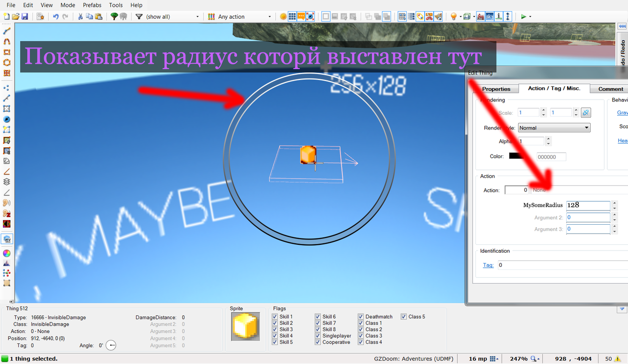This screenshot has height=364, width=628.
Task: Toggle the Deathmatch flag checkbox
Action: (361, 317)
